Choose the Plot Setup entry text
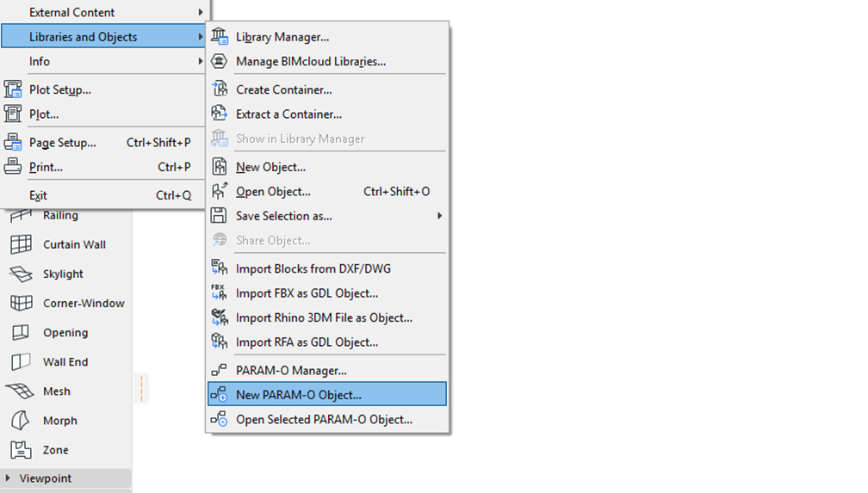 click(x=59, y=89)
